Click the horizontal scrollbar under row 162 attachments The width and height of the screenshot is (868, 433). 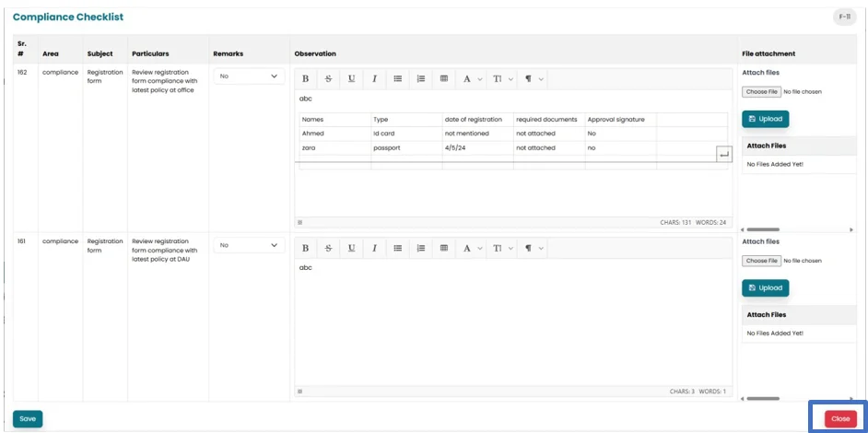(x=797, y=229)
